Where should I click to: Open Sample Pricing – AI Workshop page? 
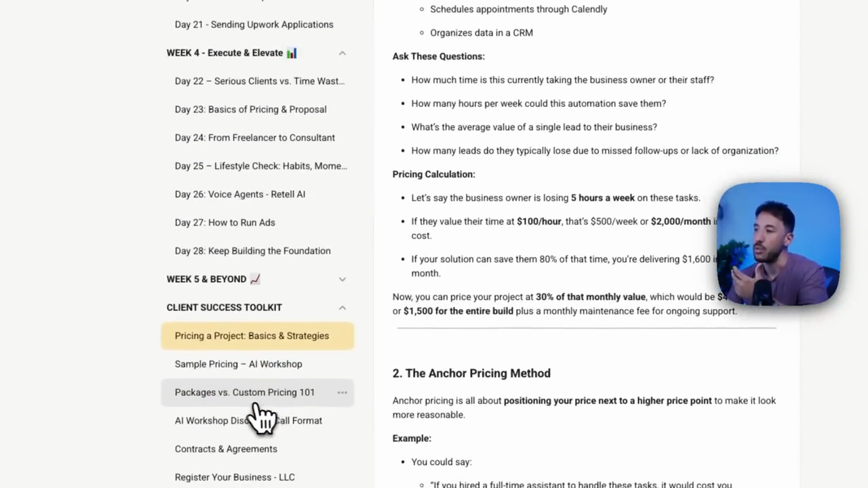238,364
